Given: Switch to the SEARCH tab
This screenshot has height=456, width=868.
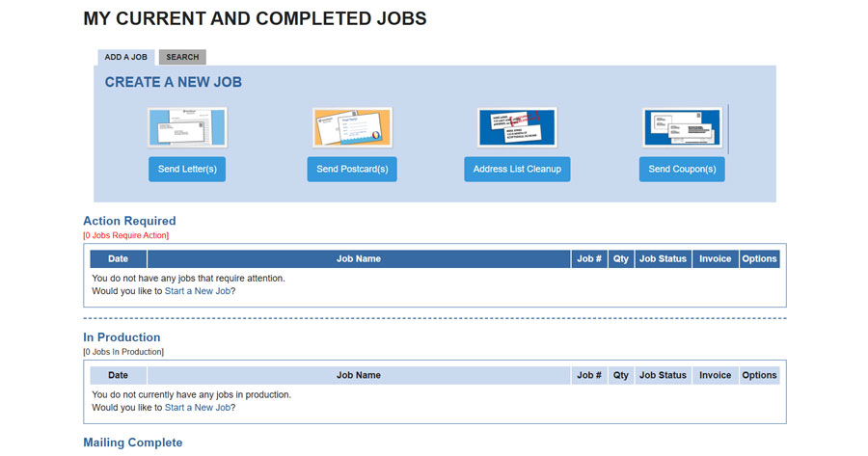Looking at the screenshot, I should pos(182,57).
